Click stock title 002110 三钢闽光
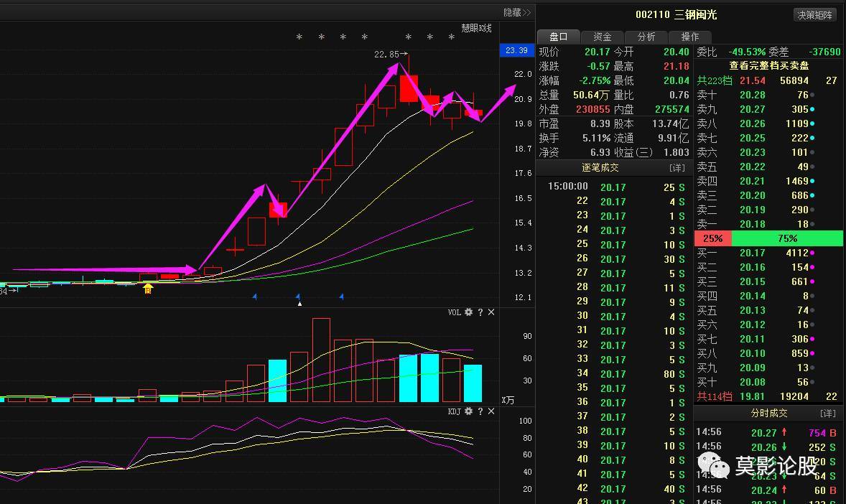Screen dimensions: 846x504 point(676,14)
